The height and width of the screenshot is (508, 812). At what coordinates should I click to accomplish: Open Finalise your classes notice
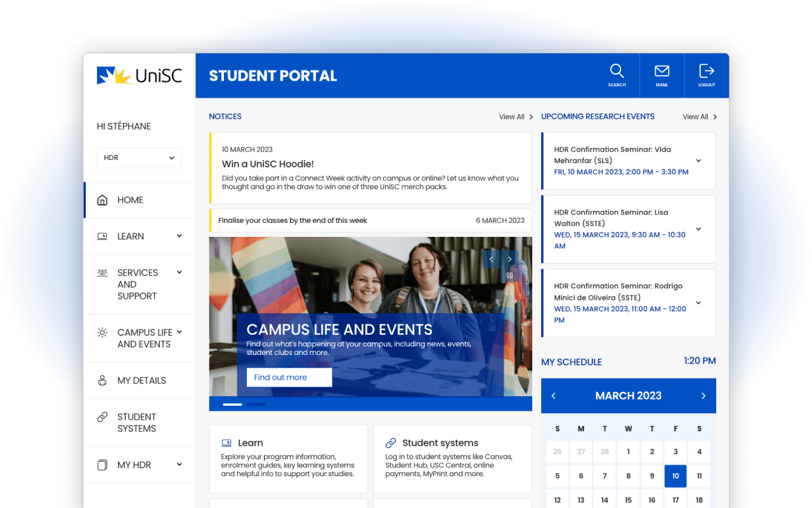click(370, 220)
